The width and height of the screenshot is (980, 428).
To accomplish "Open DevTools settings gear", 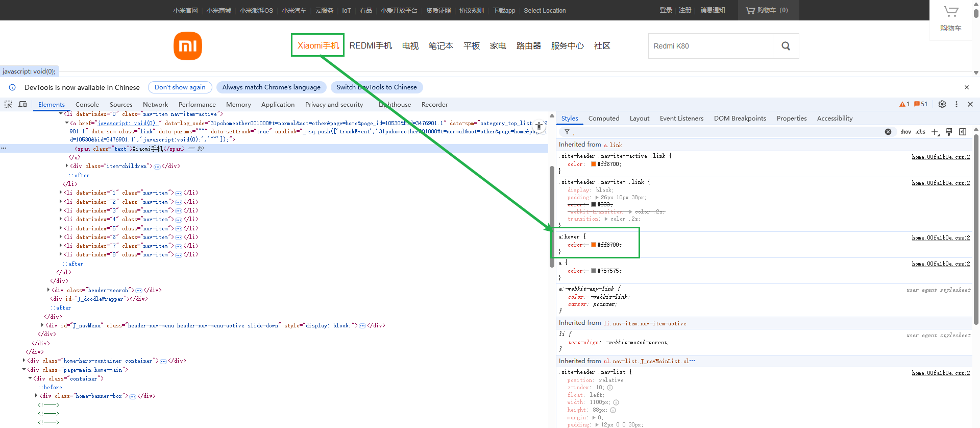I will click(942, 104).
